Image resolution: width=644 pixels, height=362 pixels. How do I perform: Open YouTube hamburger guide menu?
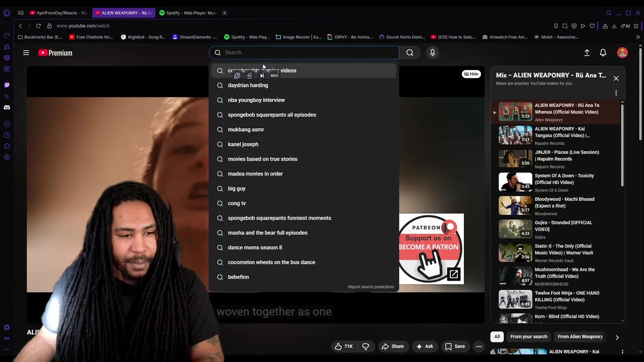pyautogui.click(x=26, y=52)
